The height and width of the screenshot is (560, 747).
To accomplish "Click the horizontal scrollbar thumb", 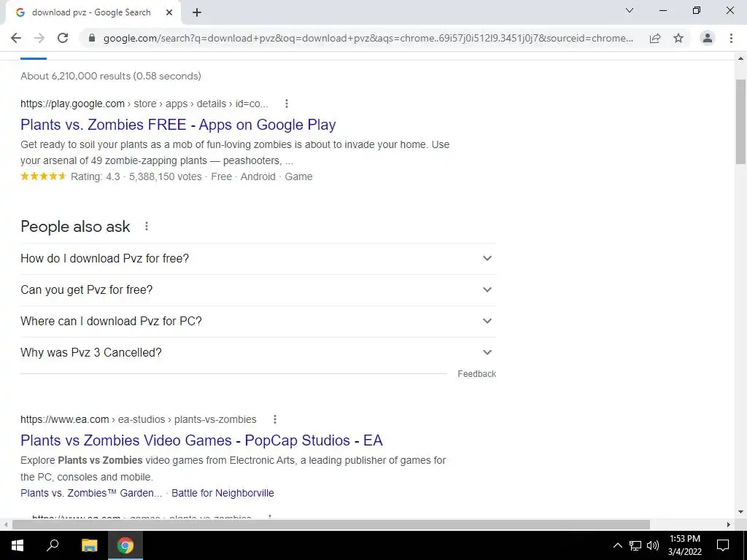I will (331, 524).
